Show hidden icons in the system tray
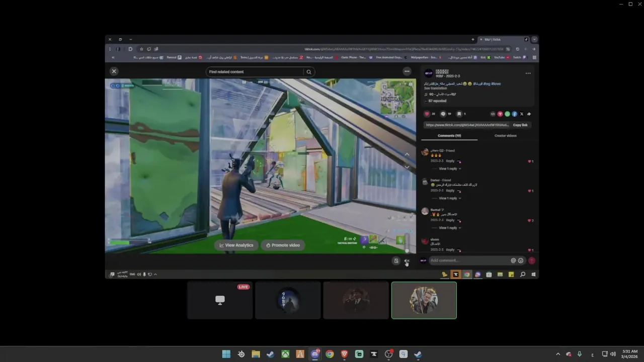The width and height of the screenshot is (644, 362). coord(557,354)
